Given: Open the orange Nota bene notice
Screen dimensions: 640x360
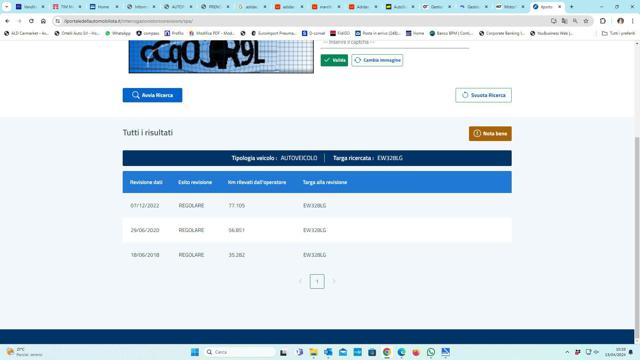Looking at the screenshot, I should click(490, 133).
